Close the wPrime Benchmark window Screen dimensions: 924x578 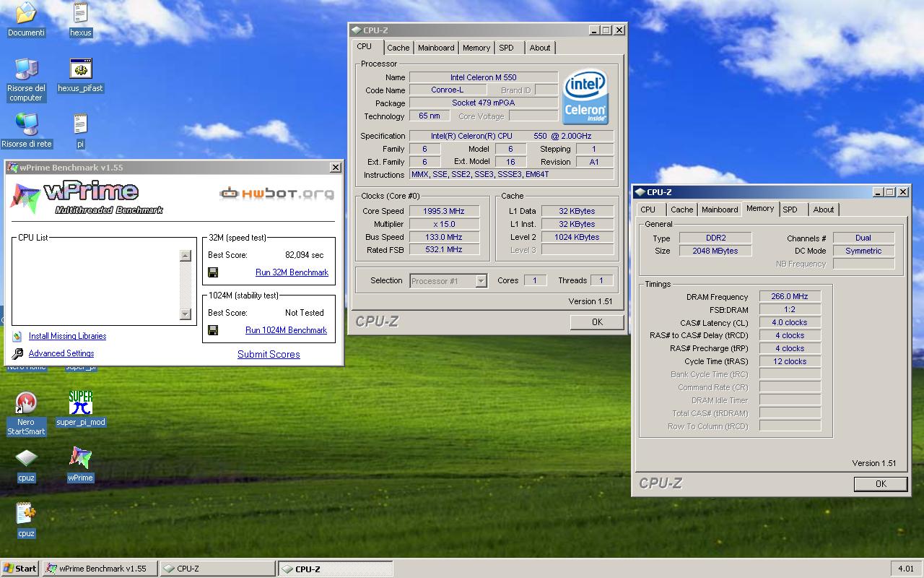pos(336,168)
